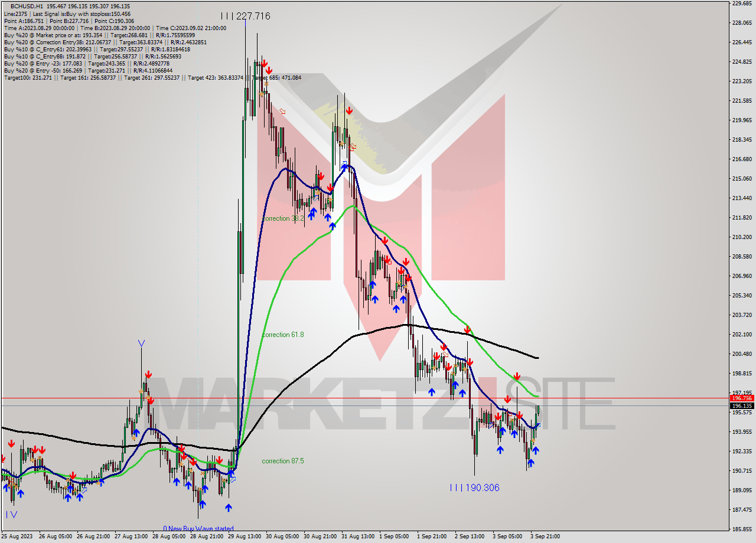Screen dimensions: 756x543
Task: Click the 219.965 price axis value
Action: [x=742, y=120]
